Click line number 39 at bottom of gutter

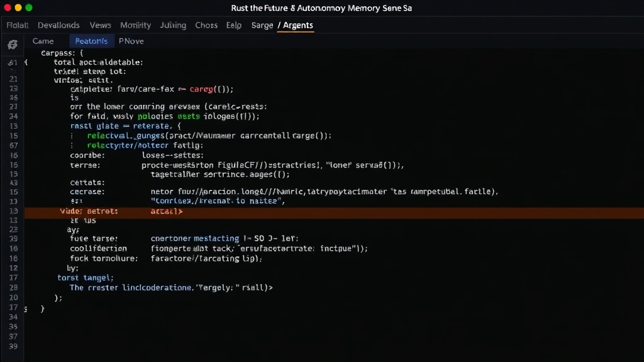pyautogui.click(x=14, y=346)
